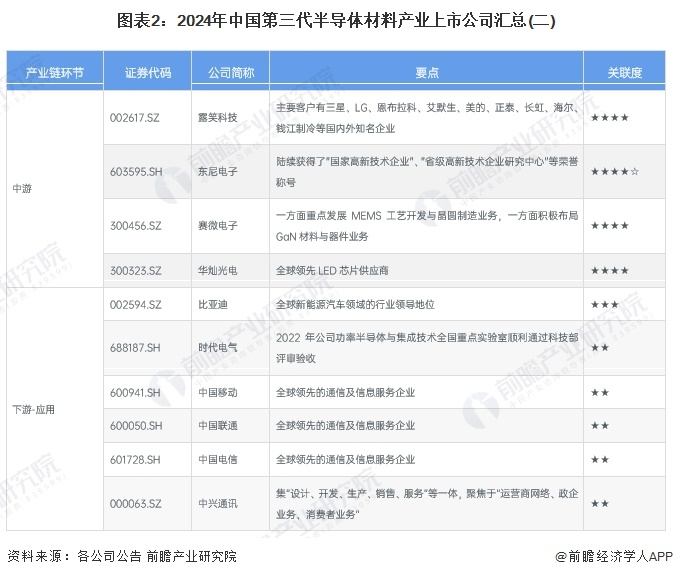The width and height of the screenshot is (673, 577).
Task: Select stock code 688187.SH
Action: 135,348
